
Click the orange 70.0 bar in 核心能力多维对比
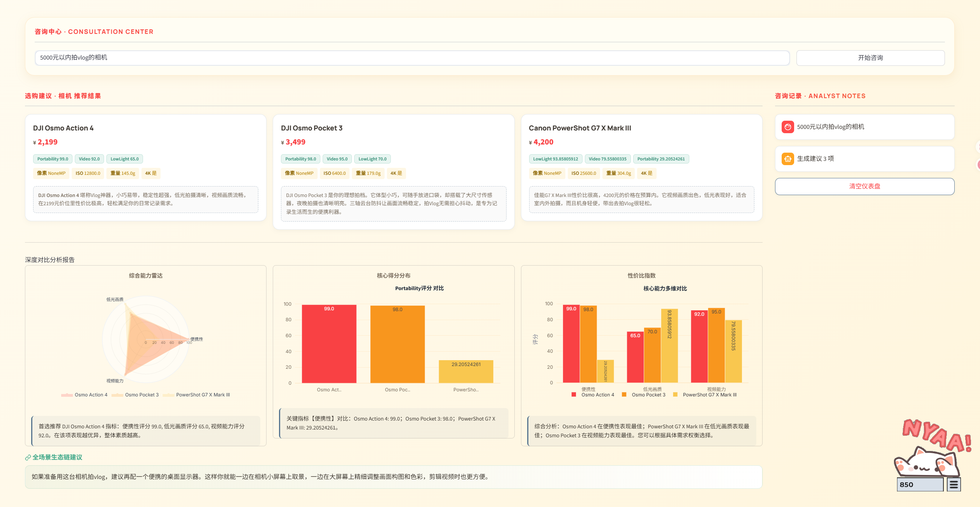coord(652,355)
